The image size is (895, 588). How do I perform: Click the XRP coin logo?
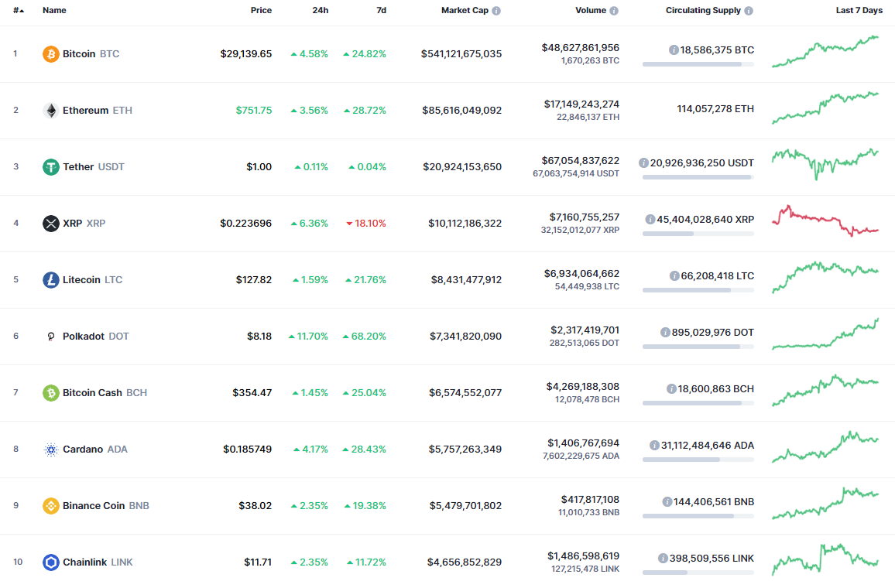(x=50, y=223)
